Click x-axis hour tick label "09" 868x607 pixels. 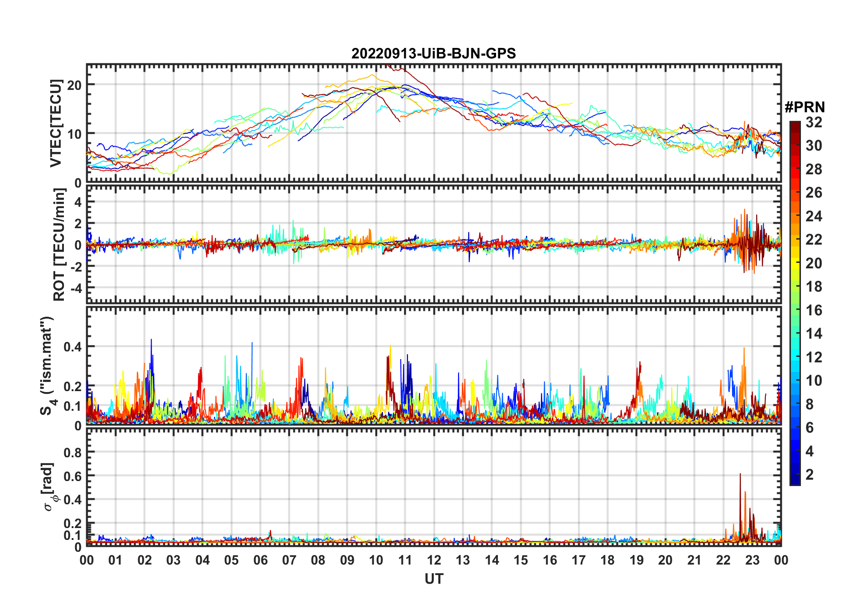point(347,560)
